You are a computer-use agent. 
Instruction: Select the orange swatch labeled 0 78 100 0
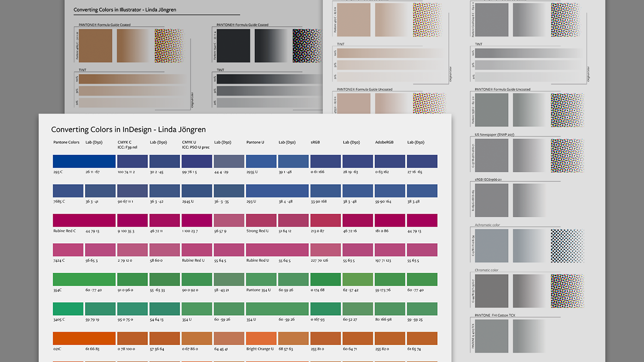click(132, 338)
